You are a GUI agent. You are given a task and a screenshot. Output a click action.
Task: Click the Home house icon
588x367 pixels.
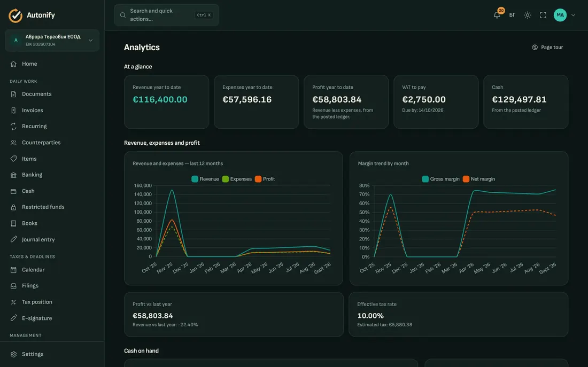(x=13, y=64)
